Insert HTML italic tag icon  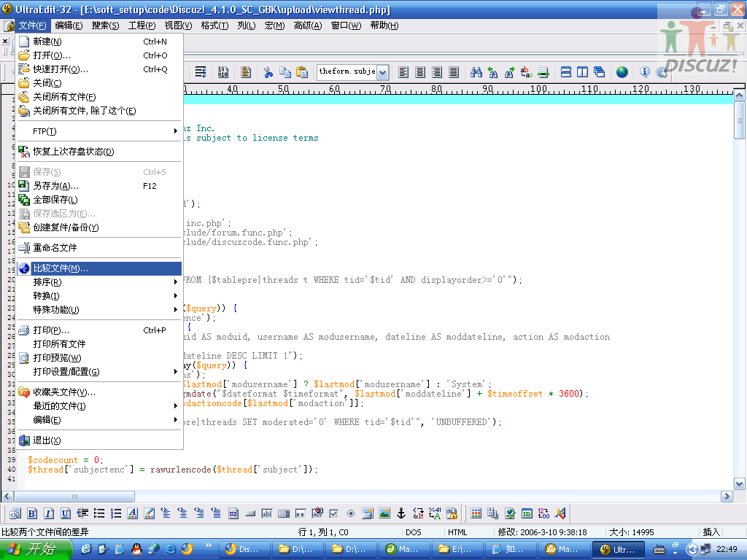49,513
